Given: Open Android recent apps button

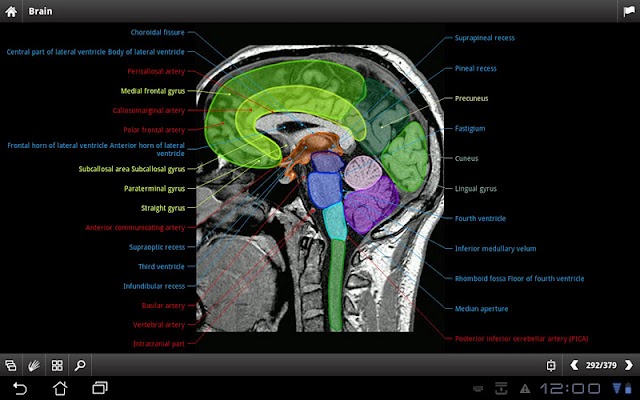Looking at the screenshot, I should [x=100, y=388].
